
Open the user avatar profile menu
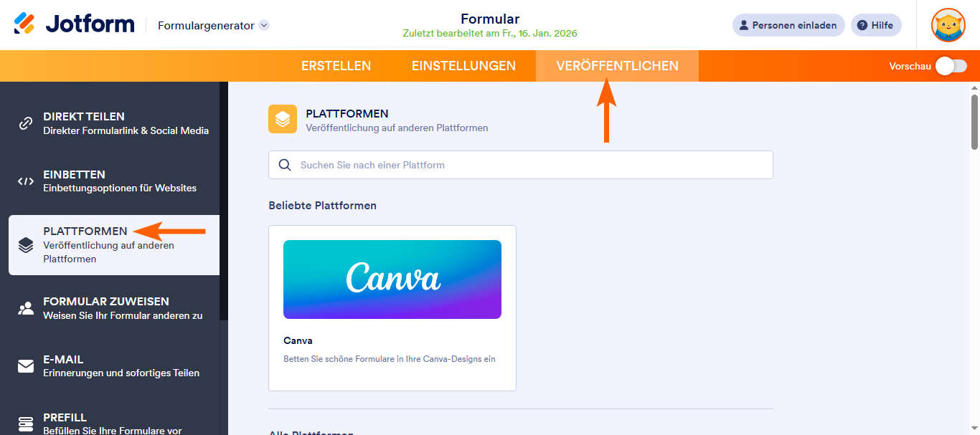[x=948, y=25]
